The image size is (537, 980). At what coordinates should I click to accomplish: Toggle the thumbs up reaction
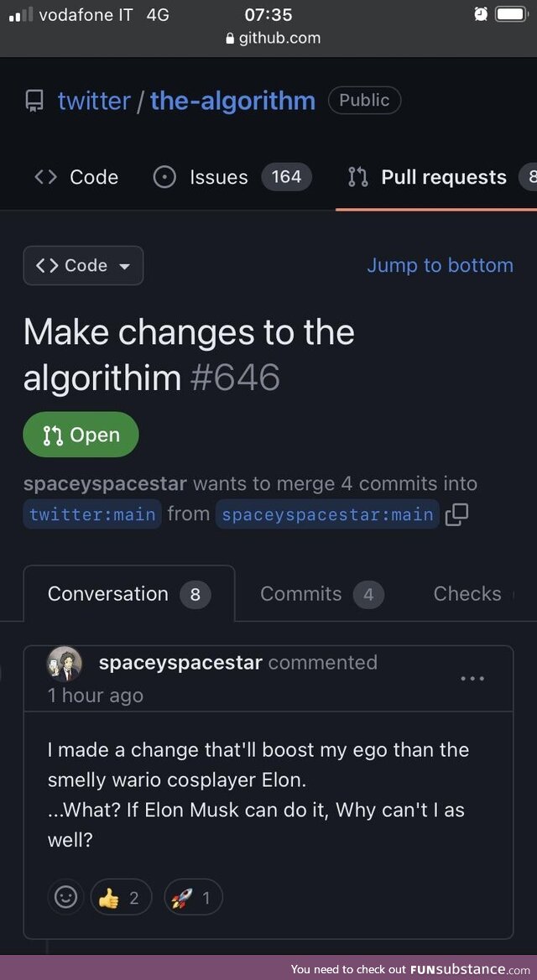pyautogui.click(x=121, y=897)
